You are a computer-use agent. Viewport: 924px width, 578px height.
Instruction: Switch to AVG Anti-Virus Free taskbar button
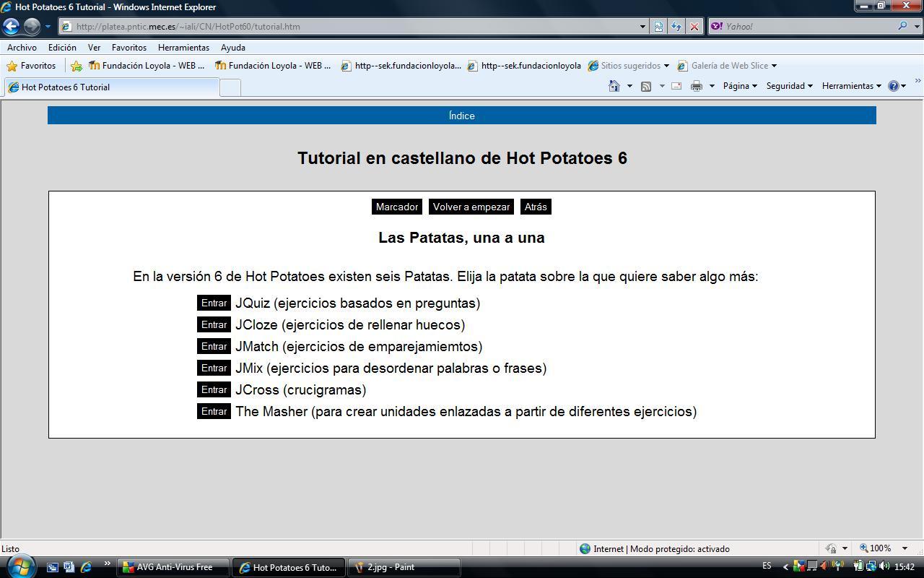tap(173, 567)
